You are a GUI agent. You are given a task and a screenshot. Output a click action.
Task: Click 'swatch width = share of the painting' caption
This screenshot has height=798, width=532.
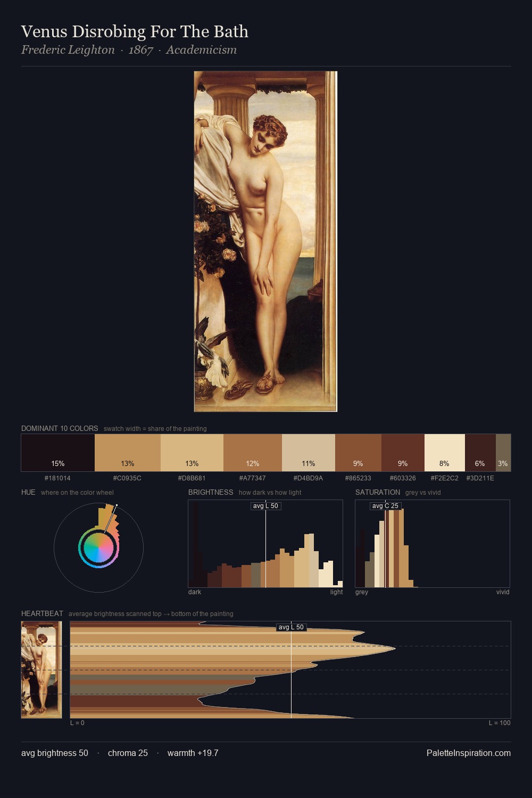155,429
